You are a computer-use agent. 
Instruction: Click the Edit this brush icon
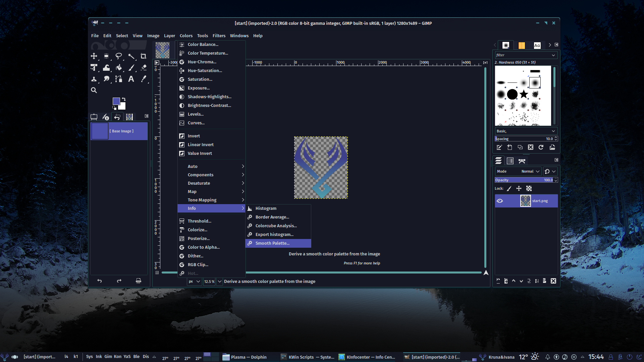pos(499,147)
